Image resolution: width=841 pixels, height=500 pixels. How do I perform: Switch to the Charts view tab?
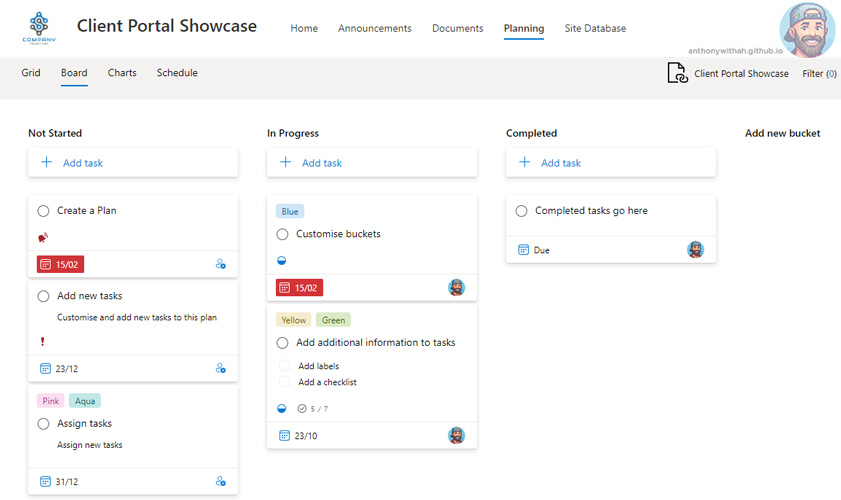point(122,73)
